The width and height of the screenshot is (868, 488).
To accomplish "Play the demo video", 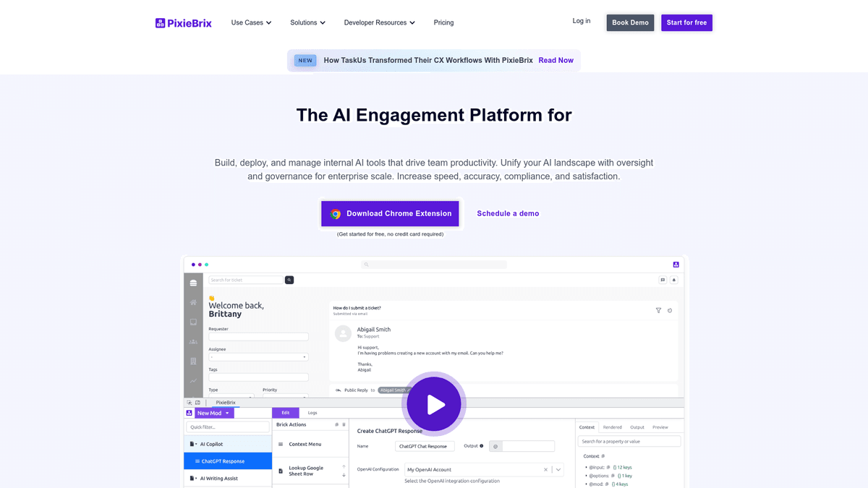I will pyautogui.click(x=434, y=404).
